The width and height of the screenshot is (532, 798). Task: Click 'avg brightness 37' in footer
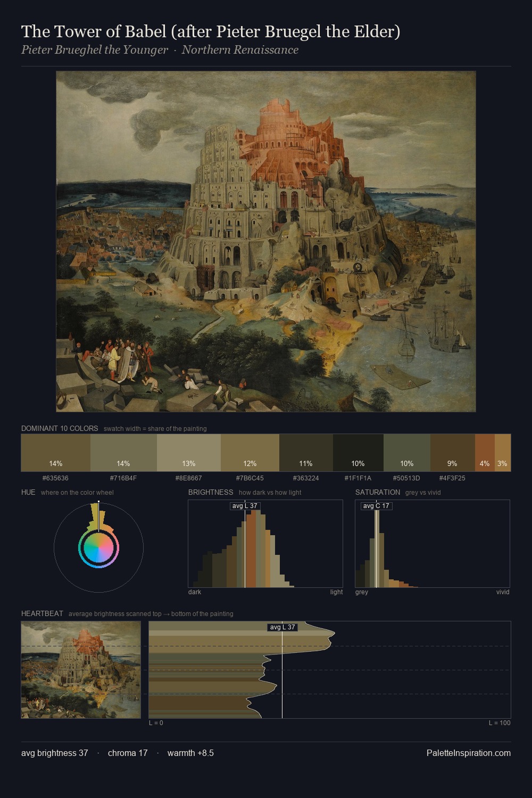[54, 753]
